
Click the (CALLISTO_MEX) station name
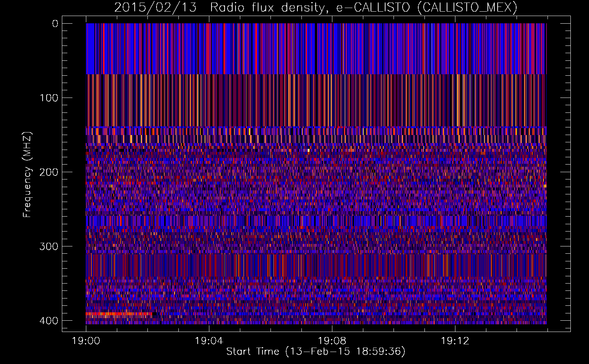[467, 8]
